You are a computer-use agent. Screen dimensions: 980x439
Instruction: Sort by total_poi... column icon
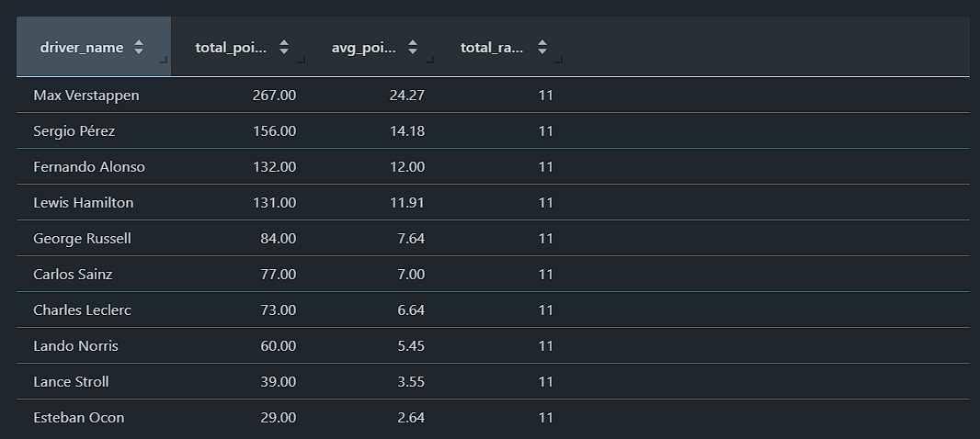pos(284,48)
